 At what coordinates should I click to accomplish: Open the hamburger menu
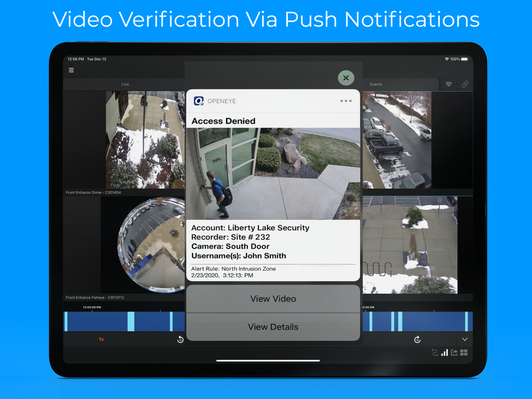(71, 70)
